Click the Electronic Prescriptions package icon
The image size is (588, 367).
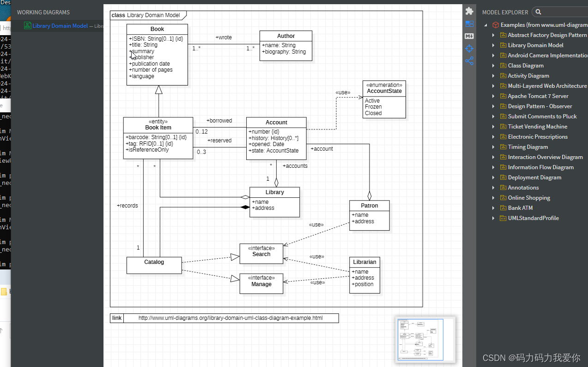503,137
